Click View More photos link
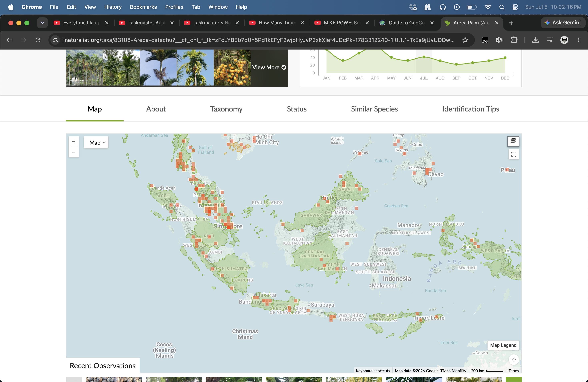Viewport: 588px width, 382px height. point(269,67)
